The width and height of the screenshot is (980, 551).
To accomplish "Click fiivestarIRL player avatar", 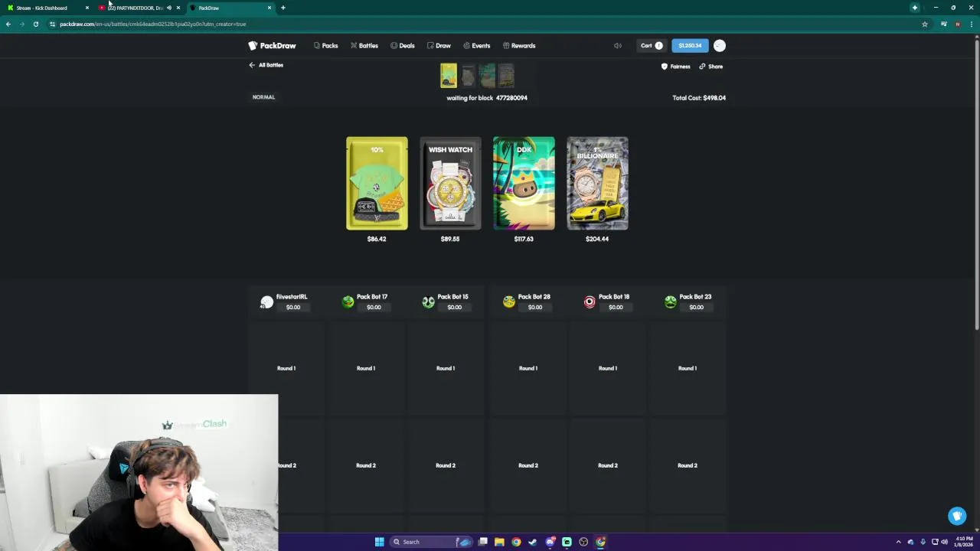I will (266, 302).
